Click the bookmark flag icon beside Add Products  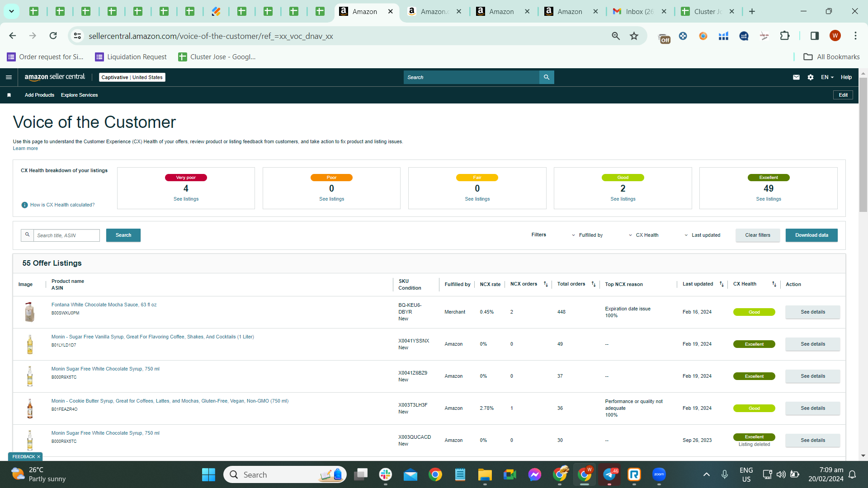click(x=9, y=95)
